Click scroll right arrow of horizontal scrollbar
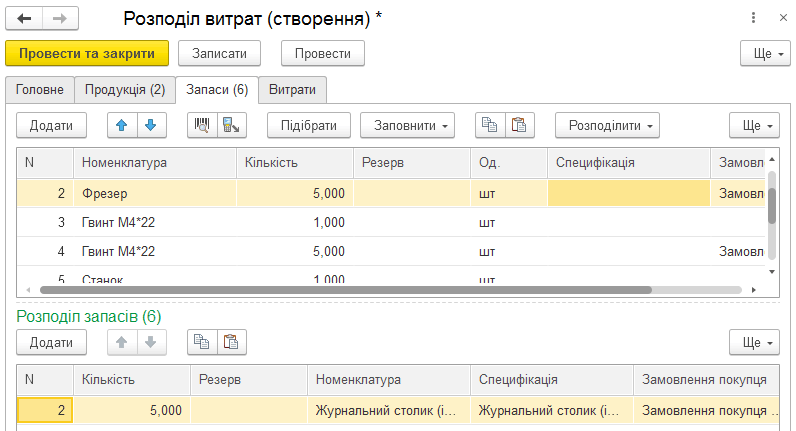 pos(754,290)
